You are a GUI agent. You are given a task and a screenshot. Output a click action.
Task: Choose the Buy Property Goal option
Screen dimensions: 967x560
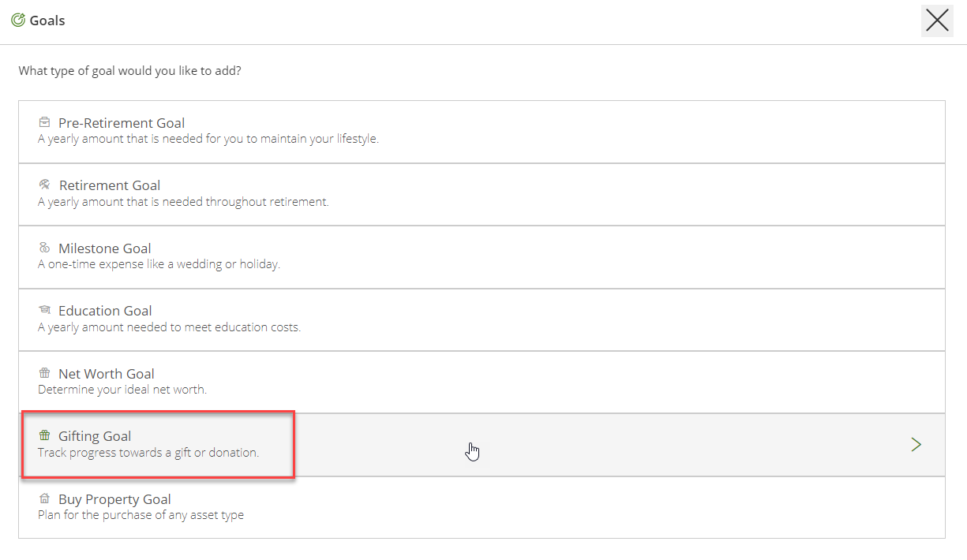[x=114, y=499]
